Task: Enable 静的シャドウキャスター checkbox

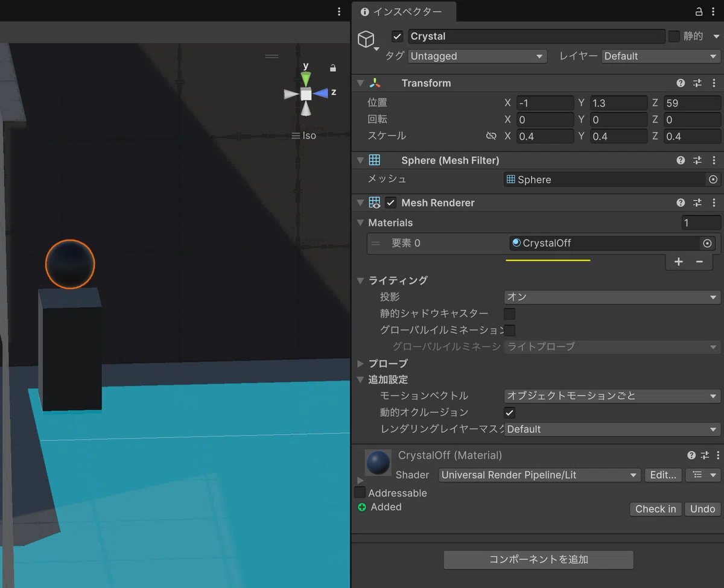Action: [510, 314]
